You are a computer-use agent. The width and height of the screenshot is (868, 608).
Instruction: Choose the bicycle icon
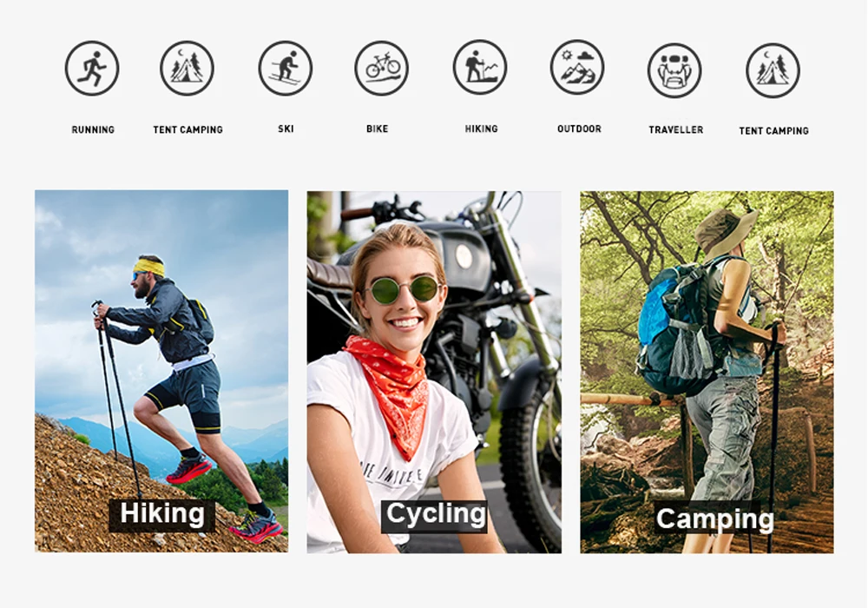(381, 68)
